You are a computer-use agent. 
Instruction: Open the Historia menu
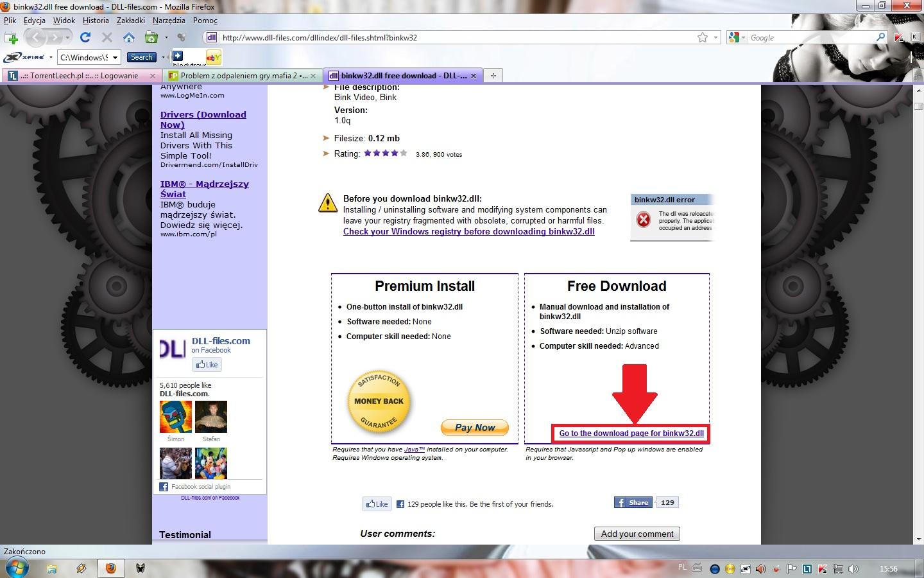96,21
